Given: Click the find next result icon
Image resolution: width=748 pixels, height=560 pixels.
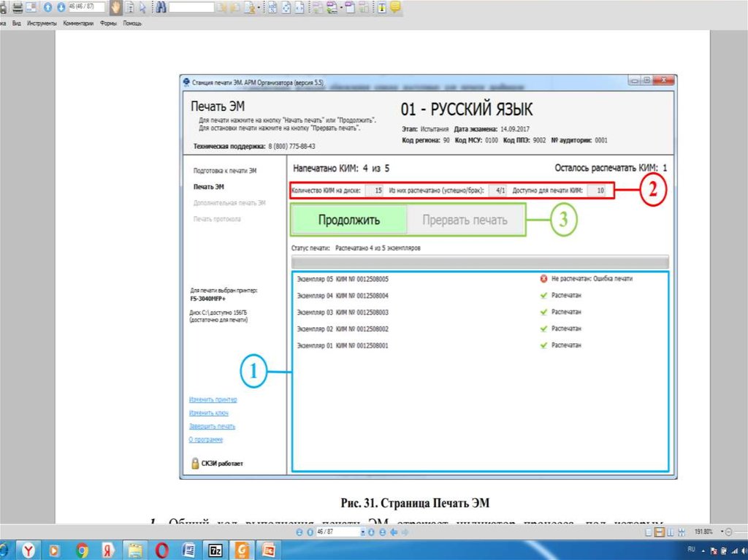Looking at the screenshot, I should point(234,7).
